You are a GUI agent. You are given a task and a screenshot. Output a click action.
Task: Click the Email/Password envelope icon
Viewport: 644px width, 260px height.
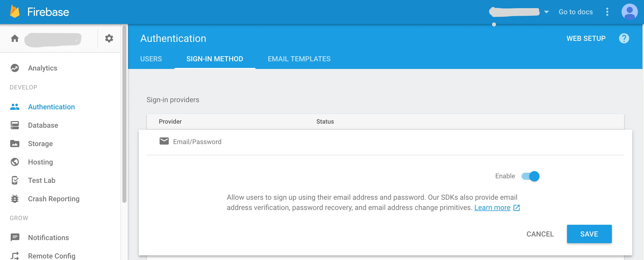[164, 141]
